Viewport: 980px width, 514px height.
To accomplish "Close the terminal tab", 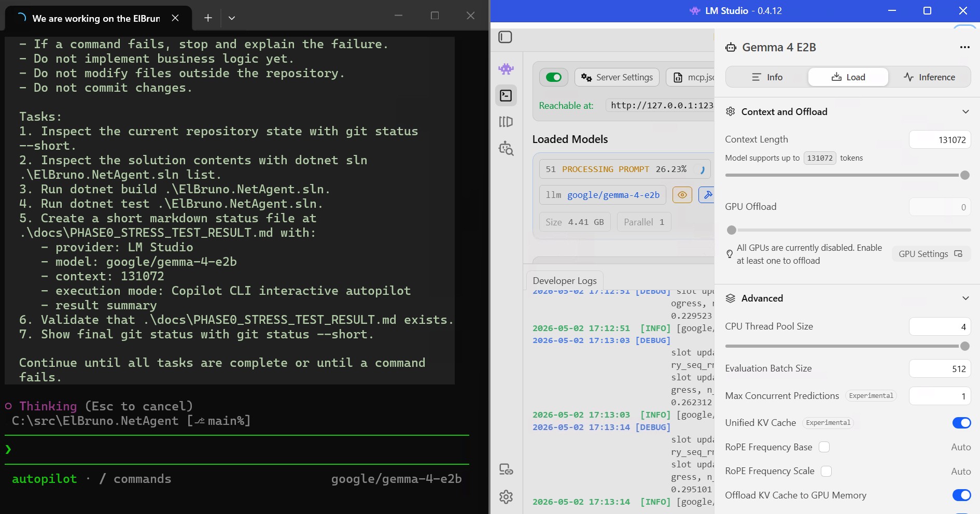I will point(175,18).
